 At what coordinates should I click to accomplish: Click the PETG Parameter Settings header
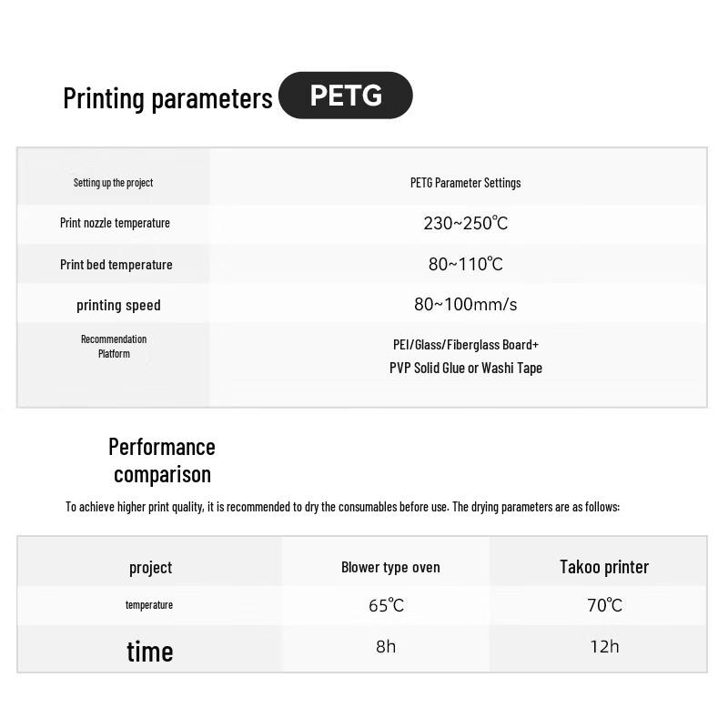[x=465, y=183]
